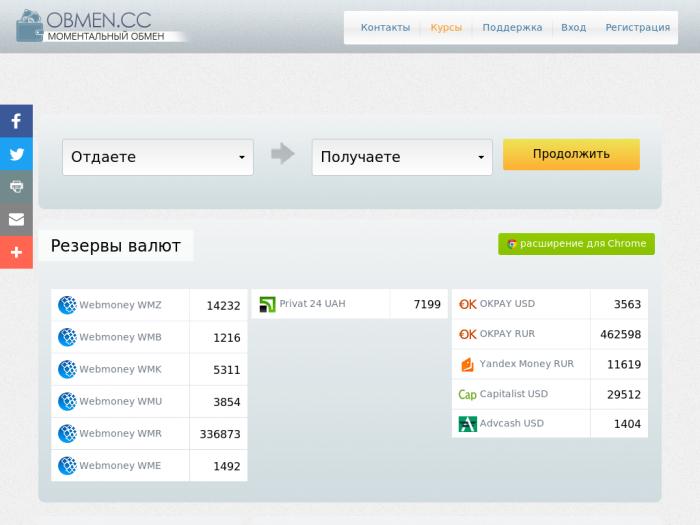Click the OKPAY USD reserve value 3563
The image size is (700, 525).
(x=627, y=304)
